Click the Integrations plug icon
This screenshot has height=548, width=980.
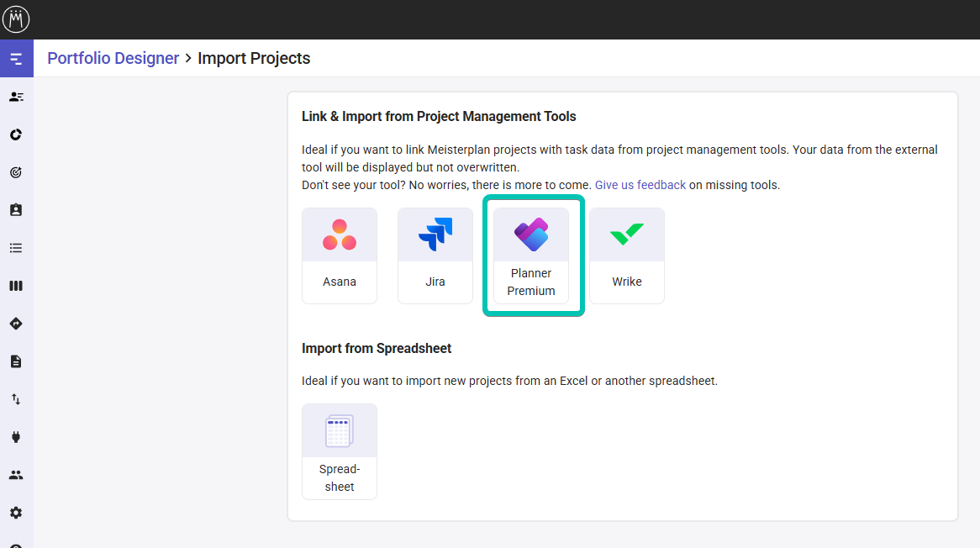(16, 436)
